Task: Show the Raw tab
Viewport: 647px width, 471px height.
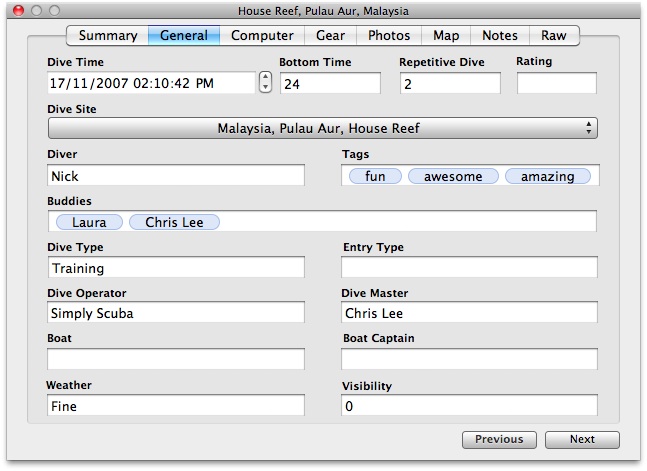Action: [x=554, y=36]
